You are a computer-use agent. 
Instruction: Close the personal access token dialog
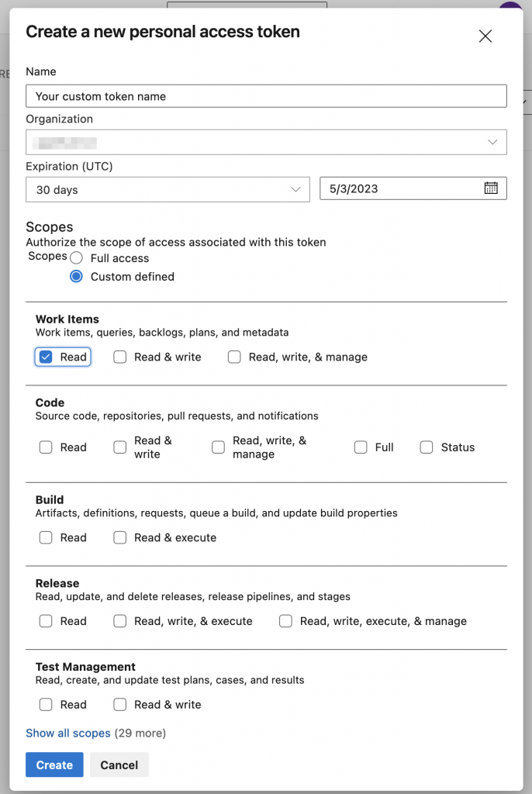[x=485, y=36]
